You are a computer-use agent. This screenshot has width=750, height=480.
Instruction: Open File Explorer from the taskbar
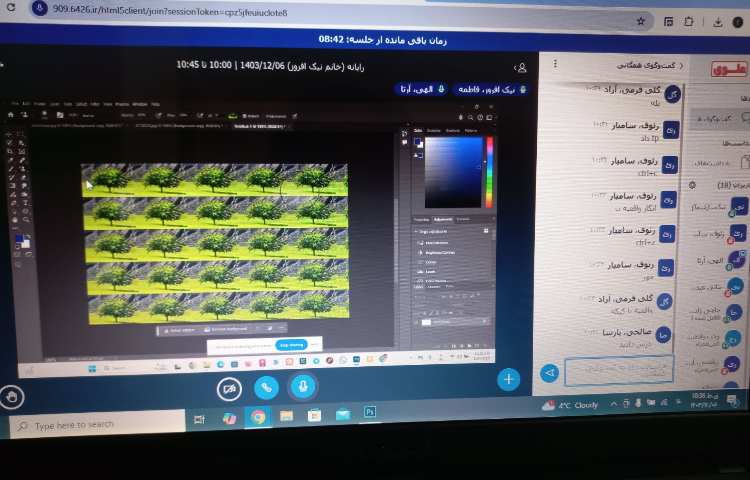(287, 416)
